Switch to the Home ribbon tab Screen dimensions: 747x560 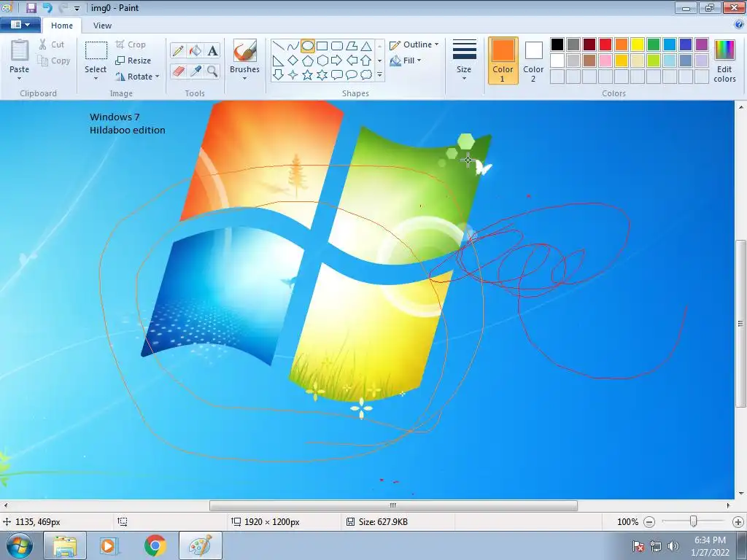pos(62,26)
